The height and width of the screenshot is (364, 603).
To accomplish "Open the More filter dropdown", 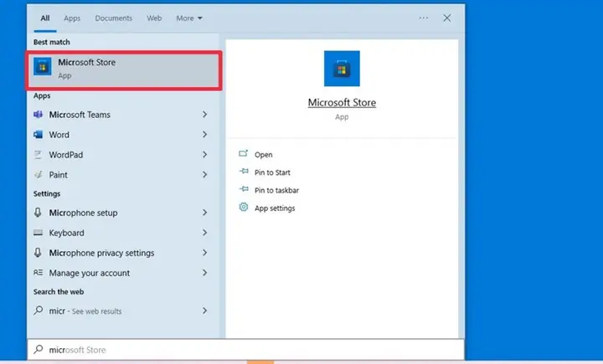I will (189, 18).
